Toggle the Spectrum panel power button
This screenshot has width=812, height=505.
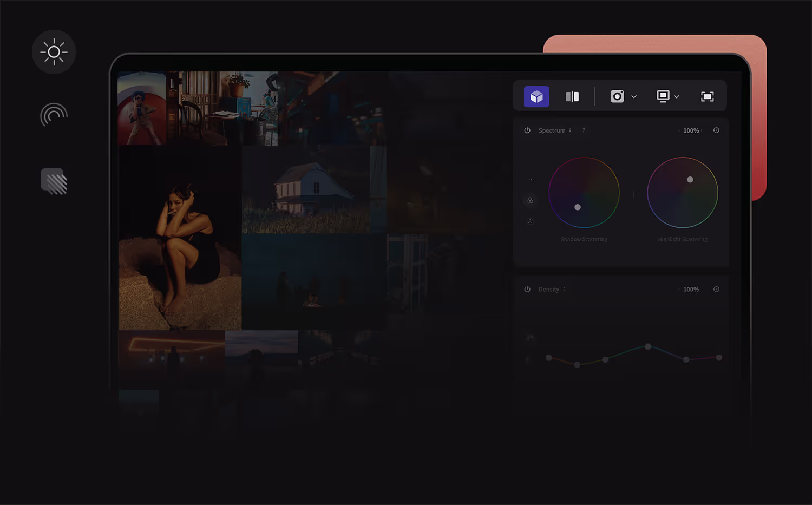click(527, 130)
